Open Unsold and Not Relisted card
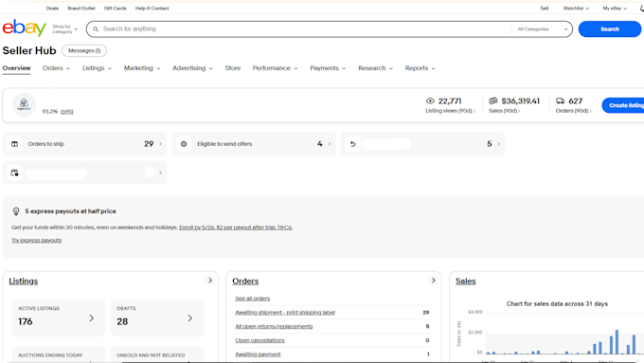644x363 pixels. (x=157, y=354)
